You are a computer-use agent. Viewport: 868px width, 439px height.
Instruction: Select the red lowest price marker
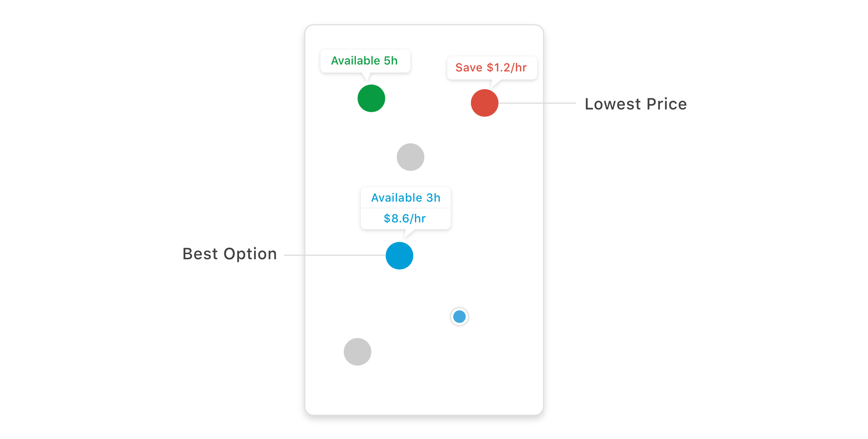pyautogui.click(x=485, y=103)
